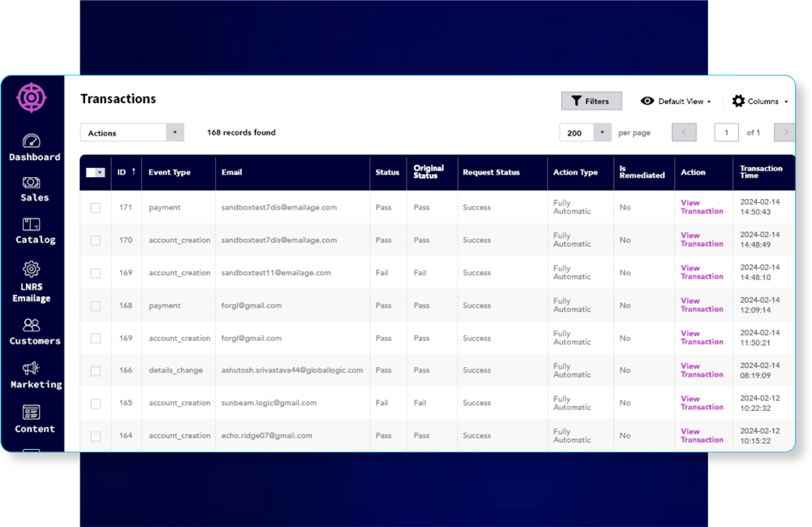
Task: Click the Status column header
Action: [x=387, y=172]
